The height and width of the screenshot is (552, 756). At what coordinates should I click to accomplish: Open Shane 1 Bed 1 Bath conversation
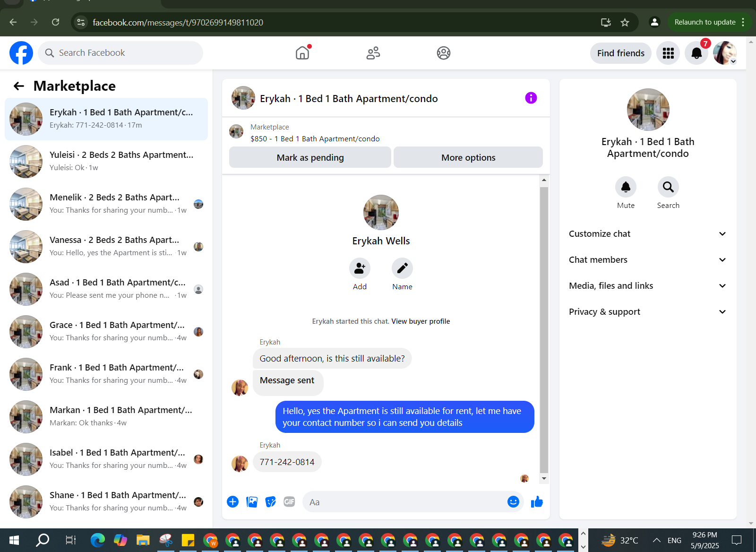coord(106,502)
